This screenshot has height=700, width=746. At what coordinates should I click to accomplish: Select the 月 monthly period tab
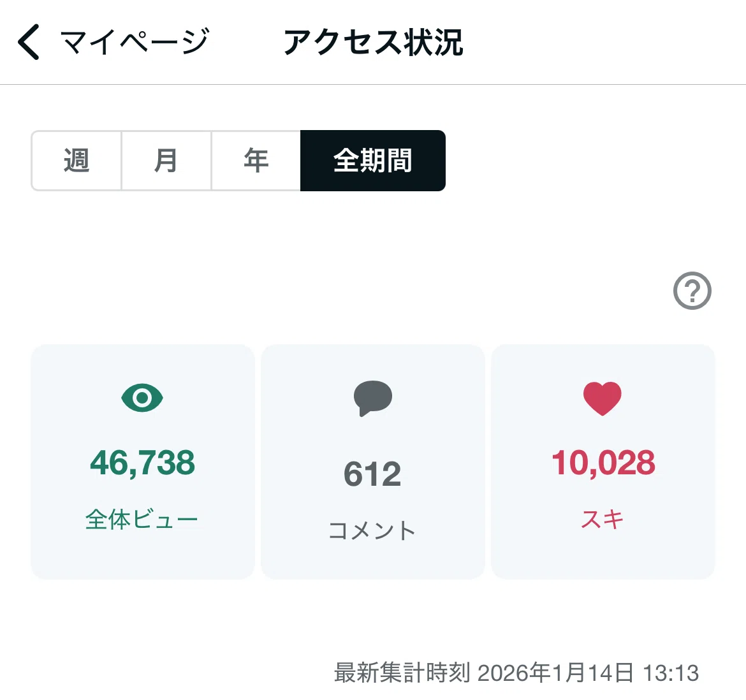pyautogui.click(x=166, y=161)
